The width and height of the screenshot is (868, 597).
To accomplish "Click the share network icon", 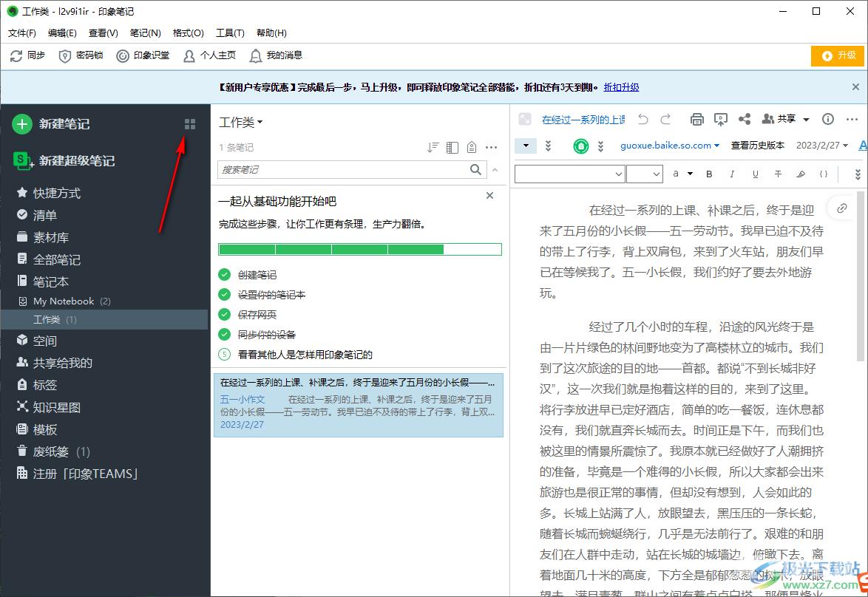I will [745, 119].
